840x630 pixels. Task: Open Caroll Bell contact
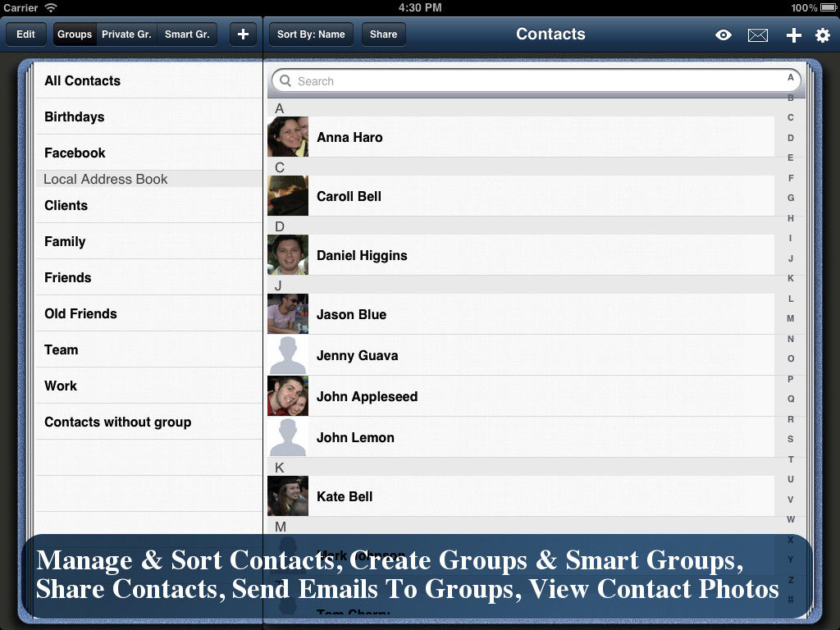pyautogui.click(x=521, y=196)
